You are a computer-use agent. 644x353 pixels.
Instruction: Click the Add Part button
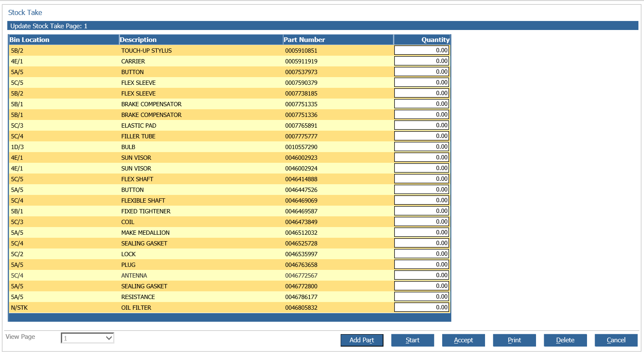(x=362, y=340)
